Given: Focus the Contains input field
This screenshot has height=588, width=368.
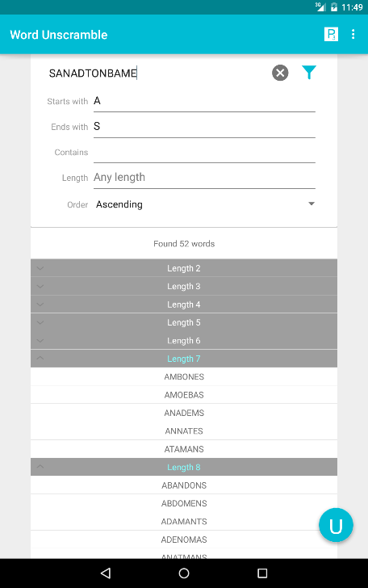Looking at the screenshot, I should point(204,153).
